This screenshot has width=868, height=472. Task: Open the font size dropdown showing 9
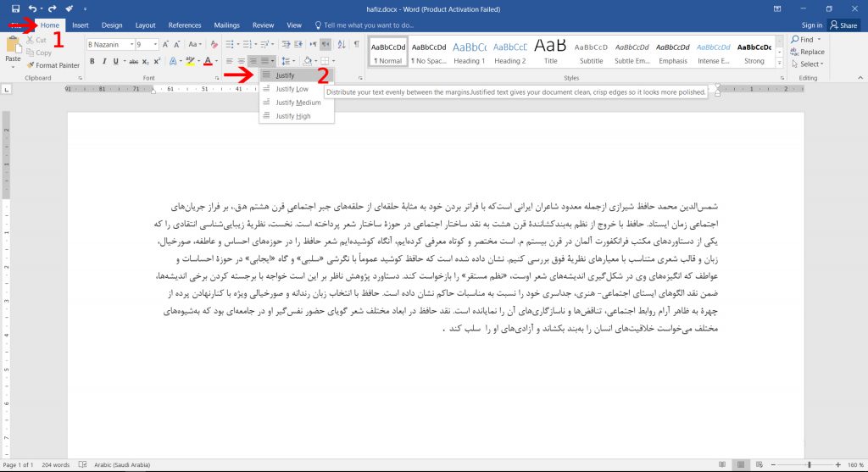point(156,44)
